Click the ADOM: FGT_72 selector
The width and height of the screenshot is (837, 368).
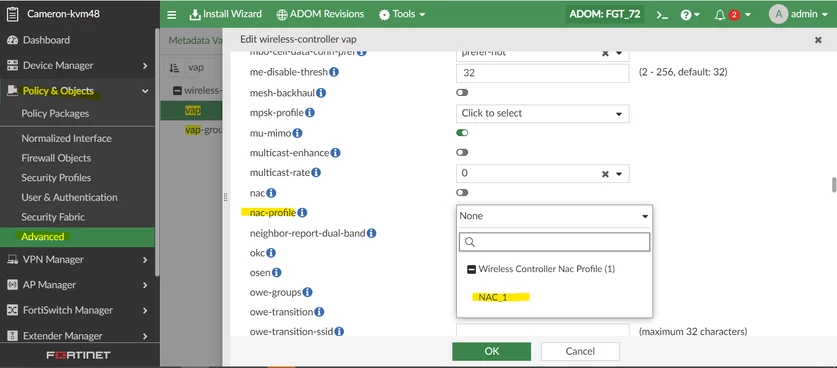605,14
